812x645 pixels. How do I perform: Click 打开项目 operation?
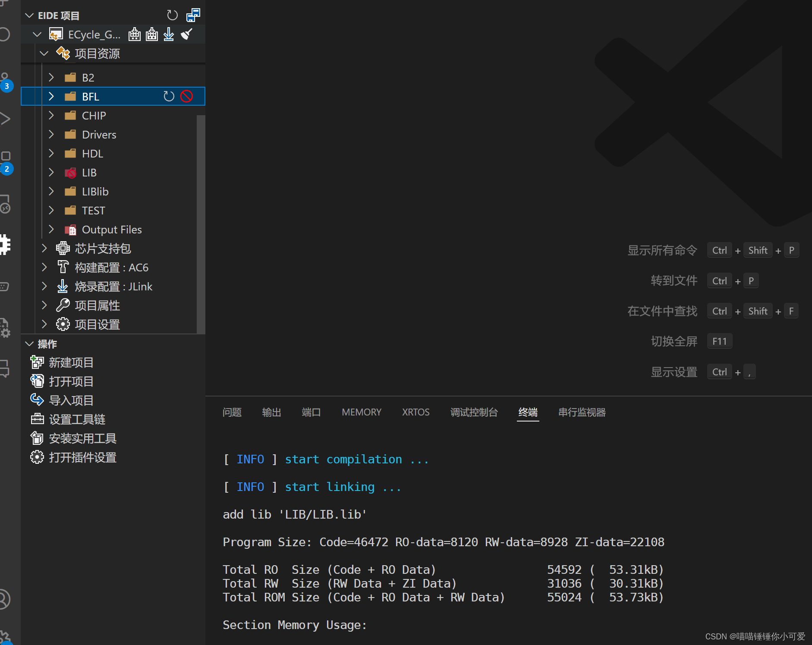tap(113, 381)
